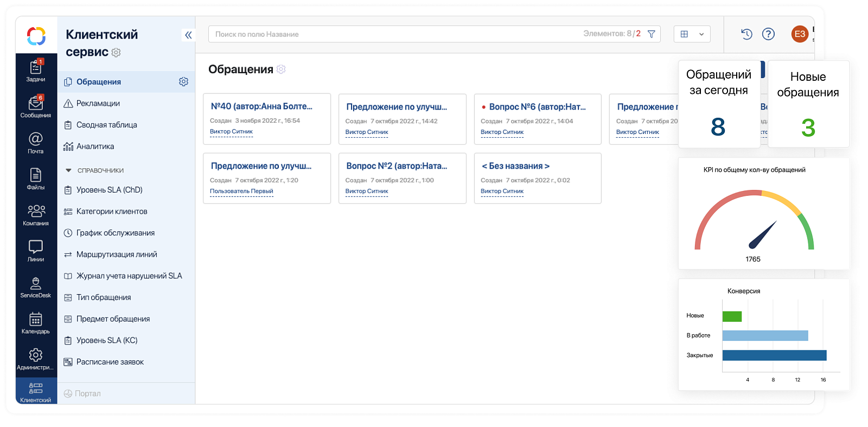The width and height of the screenshot is (868, 427).
Task: Click Виктор Ситник link on Без названия card
Action: click(x=502, y=191)
